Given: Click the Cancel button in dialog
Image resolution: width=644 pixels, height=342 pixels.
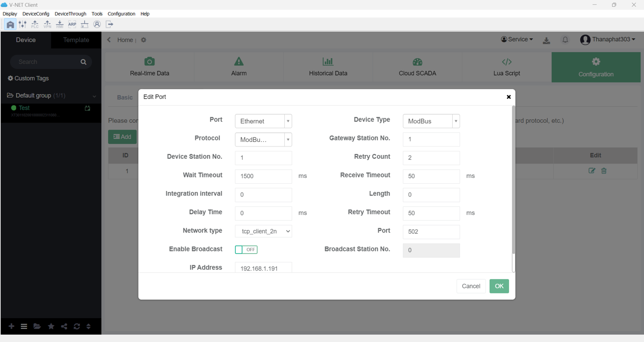Looking at the screenshot, I should click(471, 286).
